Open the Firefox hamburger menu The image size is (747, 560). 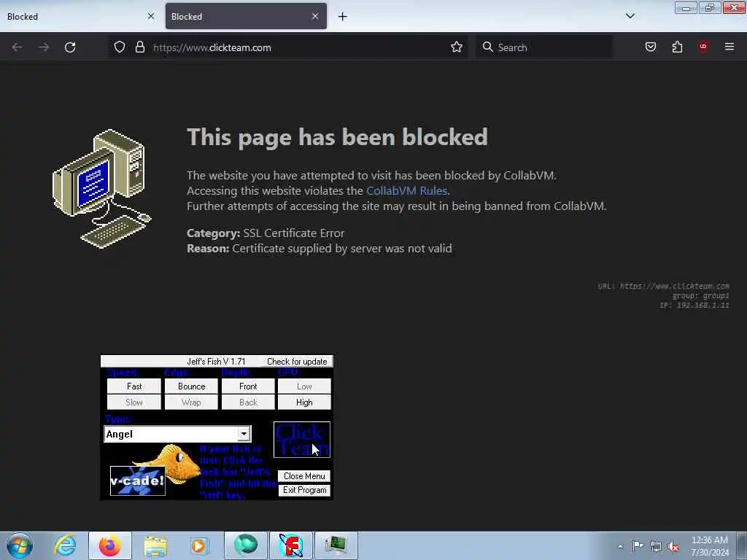tap(729, 47)
